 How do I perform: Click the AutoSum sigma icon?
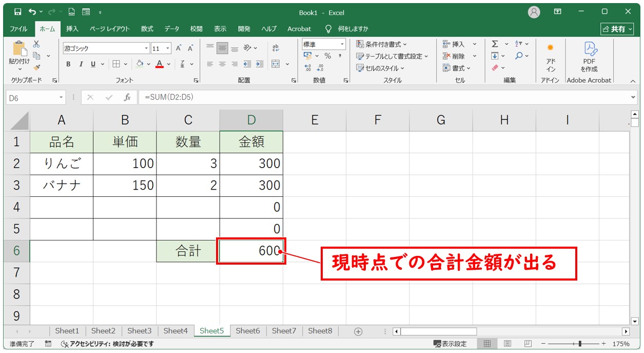pos(495,44)
